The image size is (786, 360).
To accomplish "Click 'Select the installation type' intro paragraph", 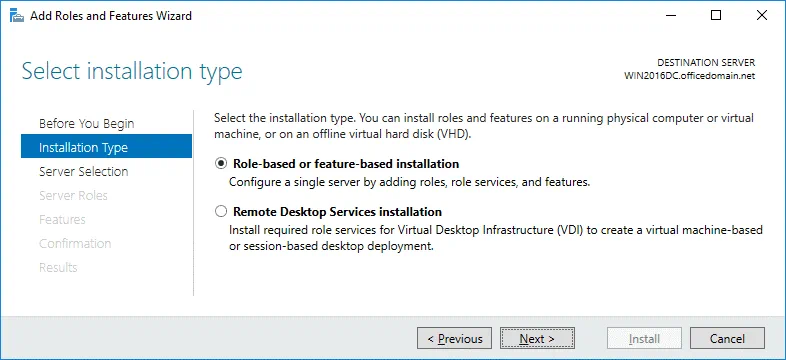I will (x=484, y=126).
